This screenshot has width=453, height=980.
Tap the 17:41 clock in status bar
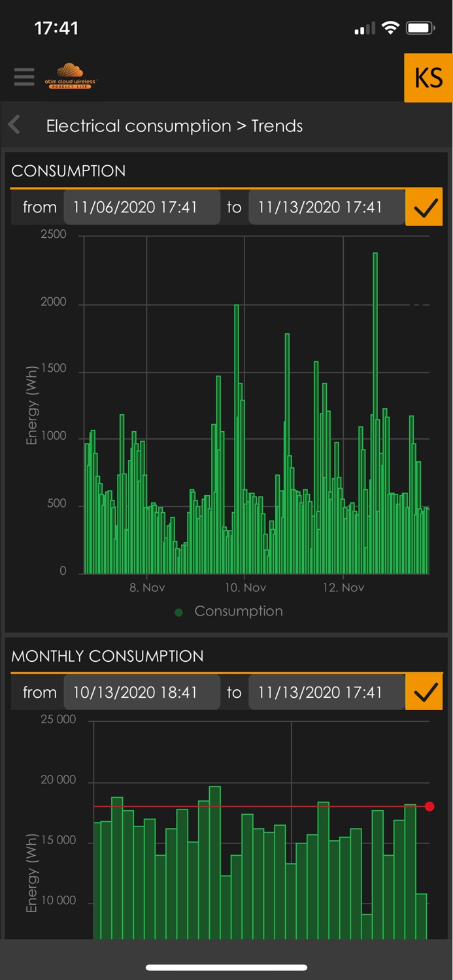pyautogui.click(x=56, y=28)
